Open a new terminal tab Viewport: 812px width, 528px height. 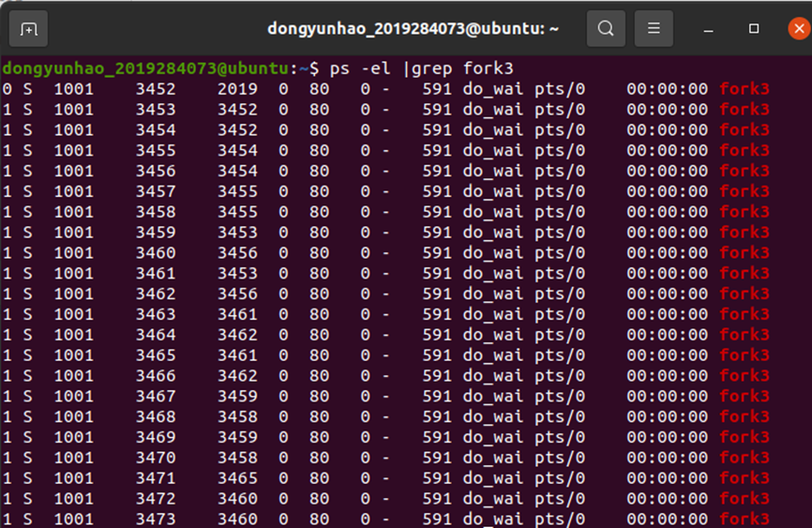pos(28,29)
